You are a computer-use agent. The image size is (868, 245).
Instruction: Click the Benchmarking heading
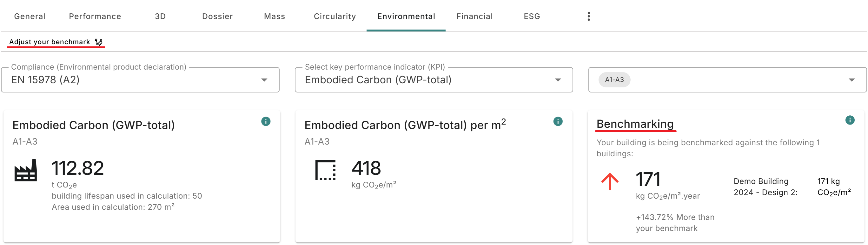pos(635,124)
